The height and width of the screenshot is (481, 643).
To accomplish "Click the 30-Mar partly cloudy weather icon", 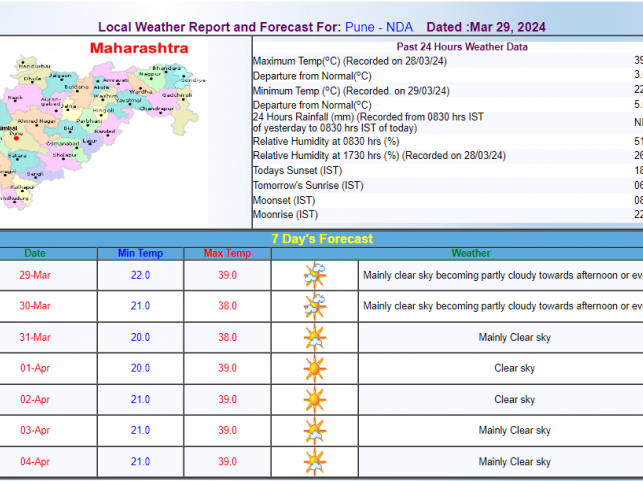I will (315, 306).
